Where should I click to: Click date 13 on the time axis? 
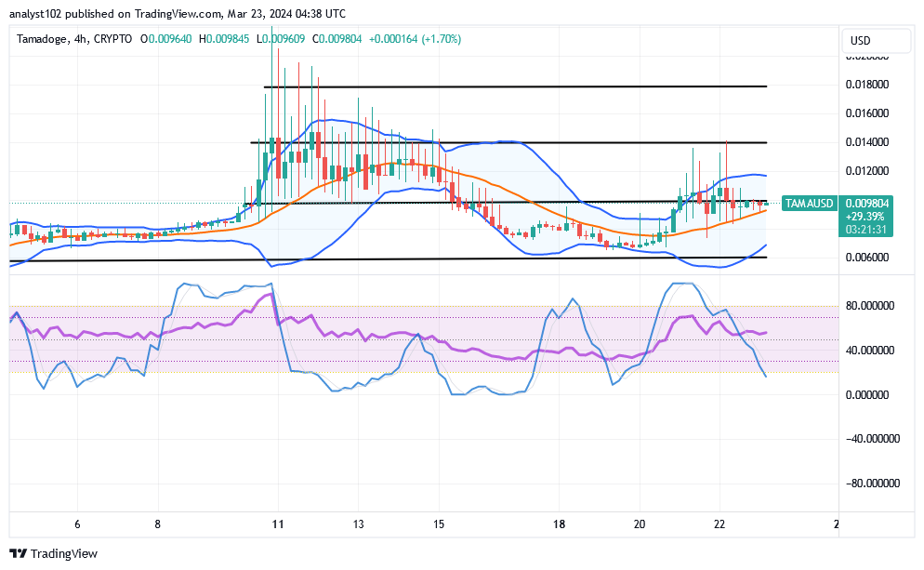[358, 524]
